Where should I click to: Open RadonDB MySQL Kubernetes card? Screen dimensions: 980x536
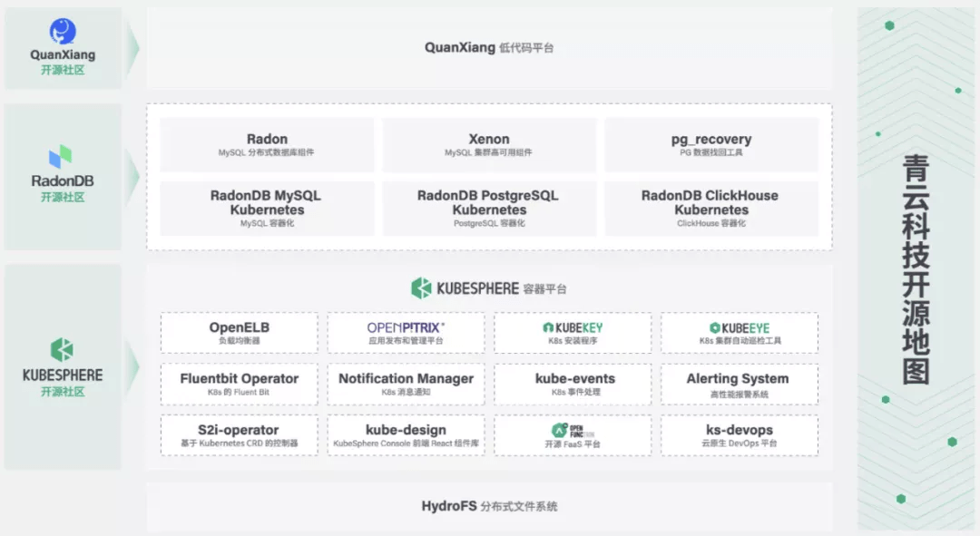pos(267,209)
